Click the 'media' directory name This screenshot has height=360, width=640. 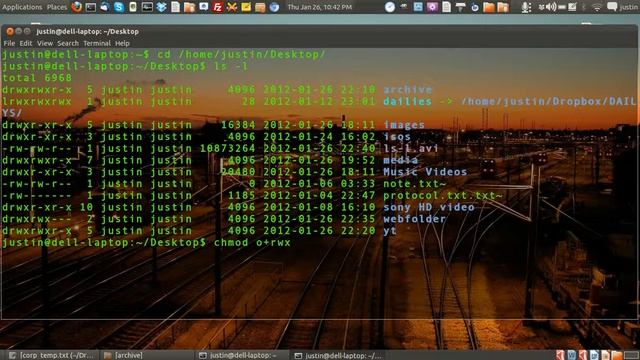[x=400, y=160]
